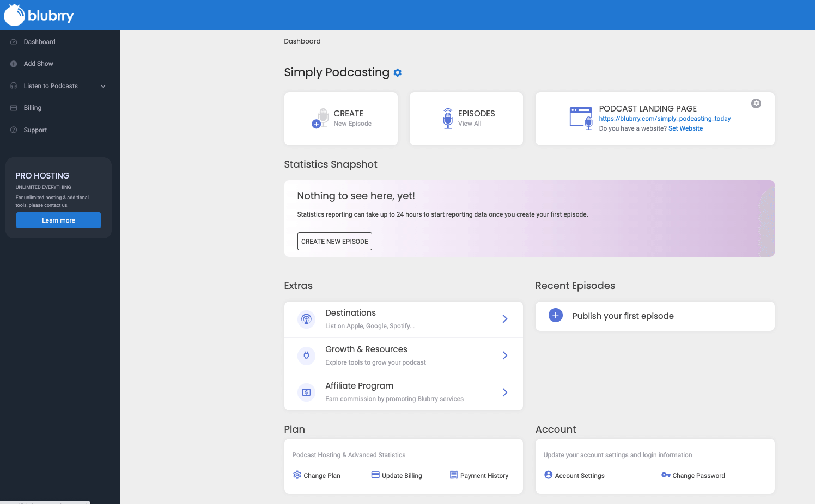
Task: Click the headphones icon beside Listen to Podcasts
Action: click(x=14, y=86)
